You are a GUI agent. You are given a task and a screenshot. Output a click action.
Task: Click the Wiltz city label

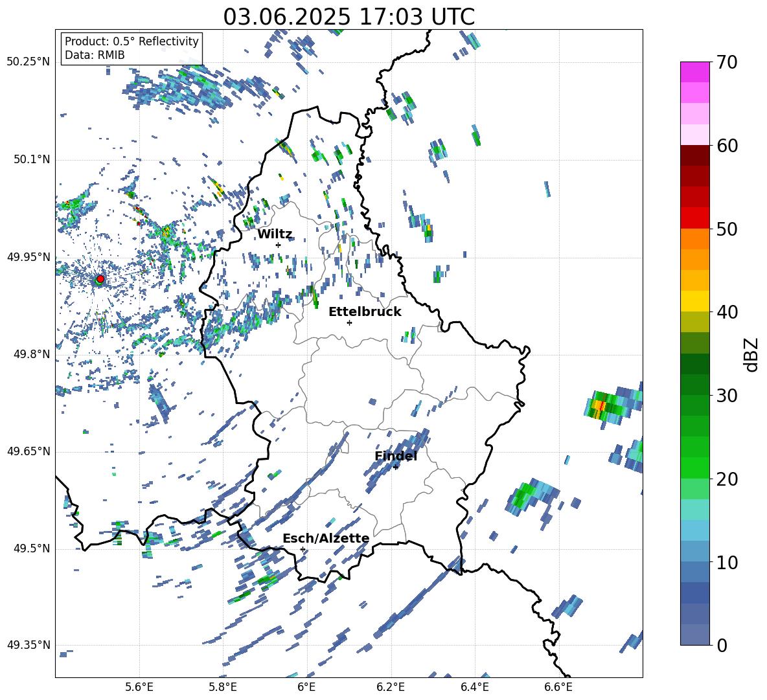pos(275,234)
